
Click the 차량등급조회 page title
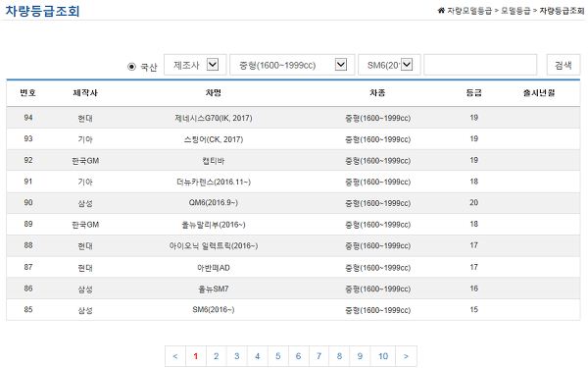(42, 11)
